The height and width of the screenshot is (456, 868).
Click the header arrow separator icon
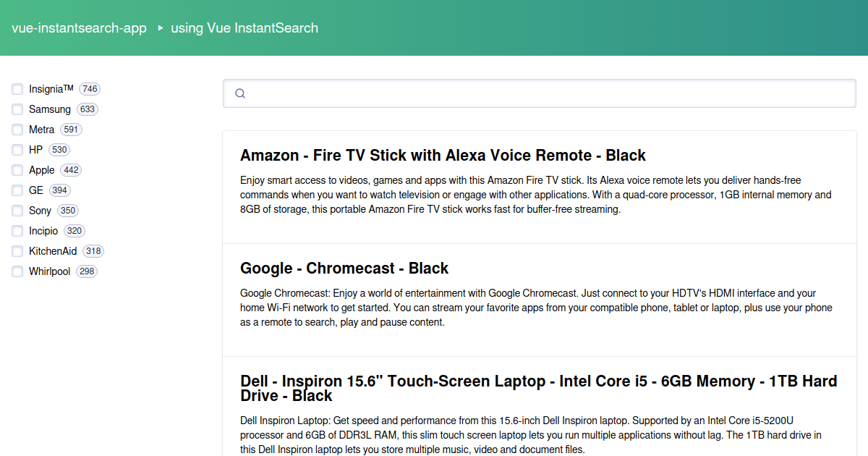tap(161, 28)
